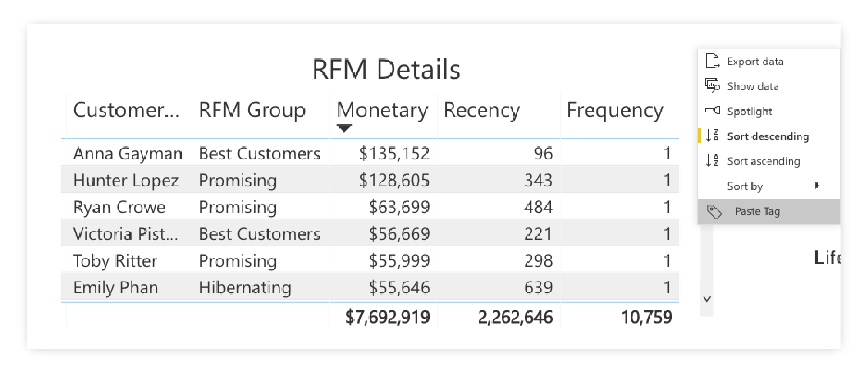Screen dimensions: 868x375
Task: Select the Toby Ritter customer cell
Action: point(115,261)
